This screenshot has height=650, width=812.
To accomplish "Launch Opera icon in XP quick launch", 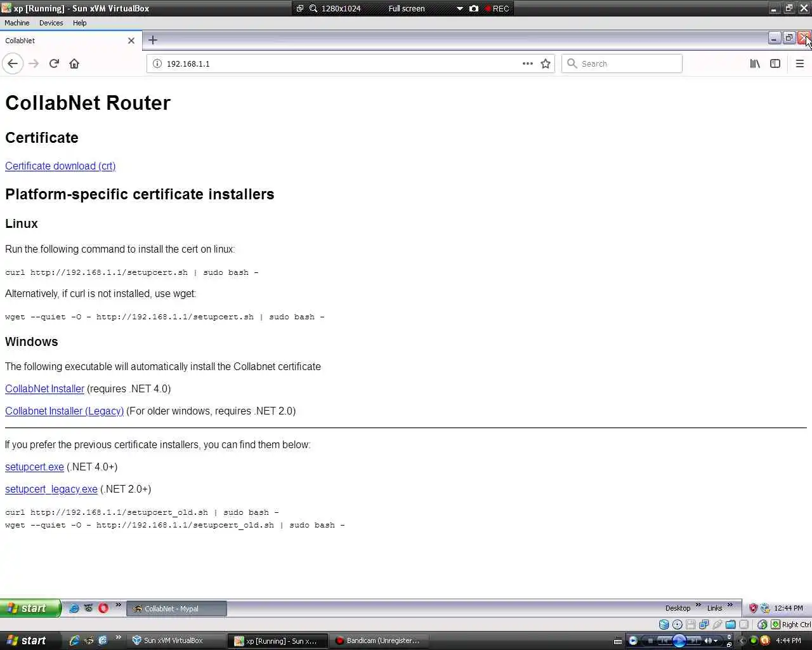I will 103,608.
